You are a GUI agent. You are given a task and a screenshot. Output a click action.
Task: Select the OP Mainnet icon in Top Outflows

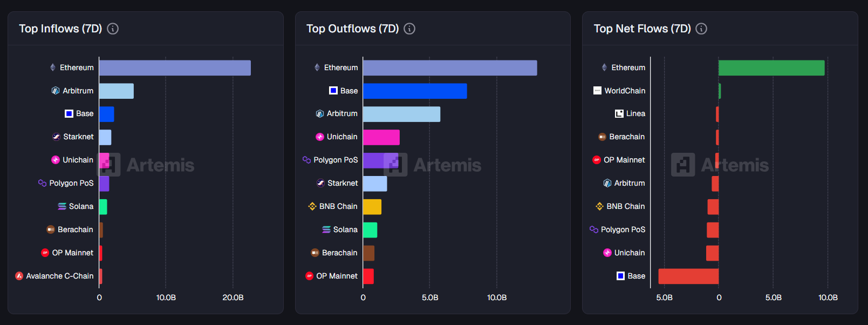(x=309, y=276)
